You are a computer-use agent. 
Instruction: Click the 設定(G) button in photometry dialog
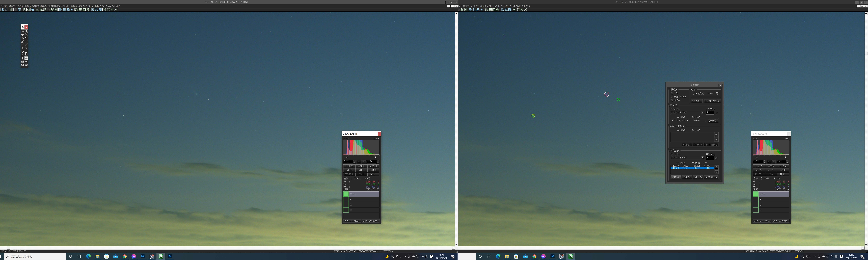(697, 101)
